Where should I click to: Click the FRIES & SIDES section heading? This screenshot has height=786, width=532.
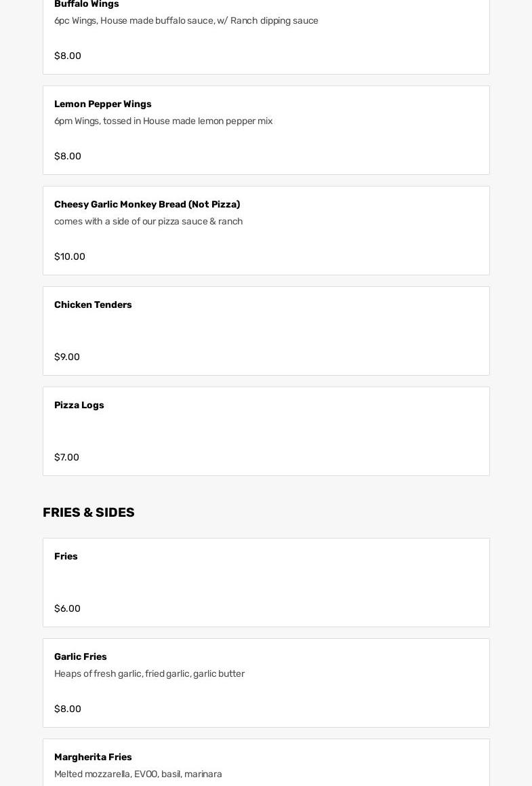tap(89, 512)
